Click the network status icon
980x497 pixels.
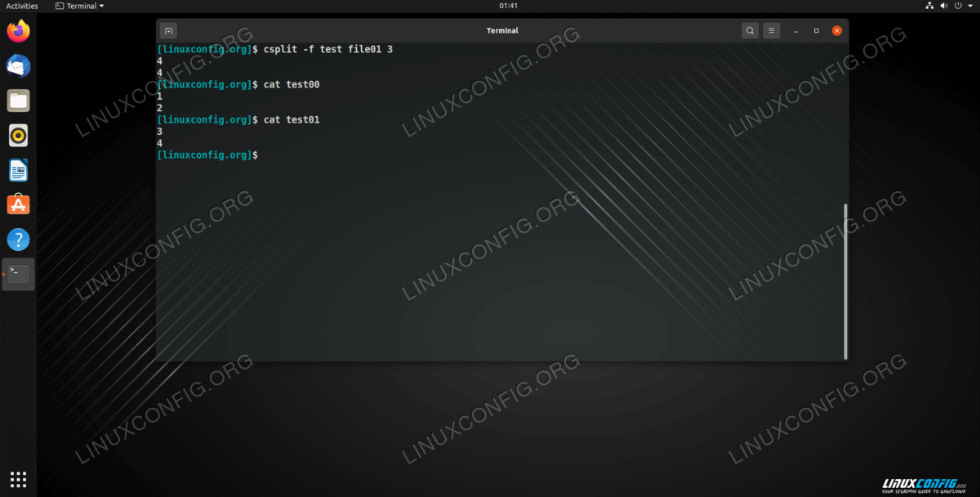click(x=930, y=6)
